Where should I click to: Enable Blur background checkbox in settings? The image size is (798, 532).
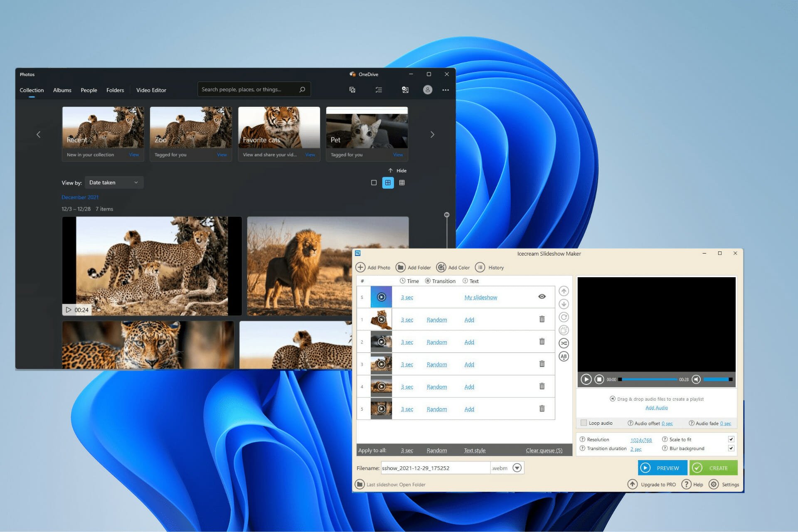point(731,448)
